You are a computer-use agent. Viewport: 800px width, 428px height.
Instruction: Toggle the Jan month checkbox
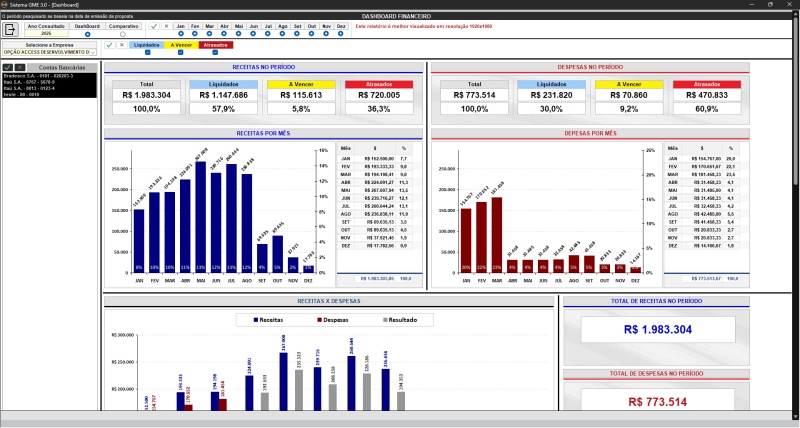point(181,33)
